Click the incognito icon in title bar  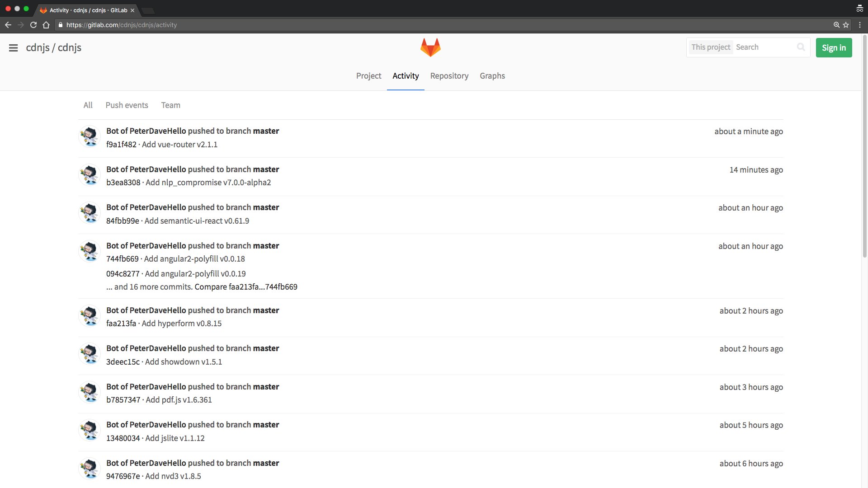pos(859,9)
